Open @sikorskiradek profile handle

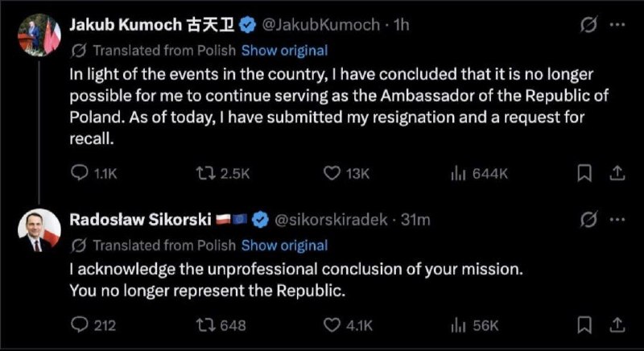pyautogui.click(x=331, y=220)
